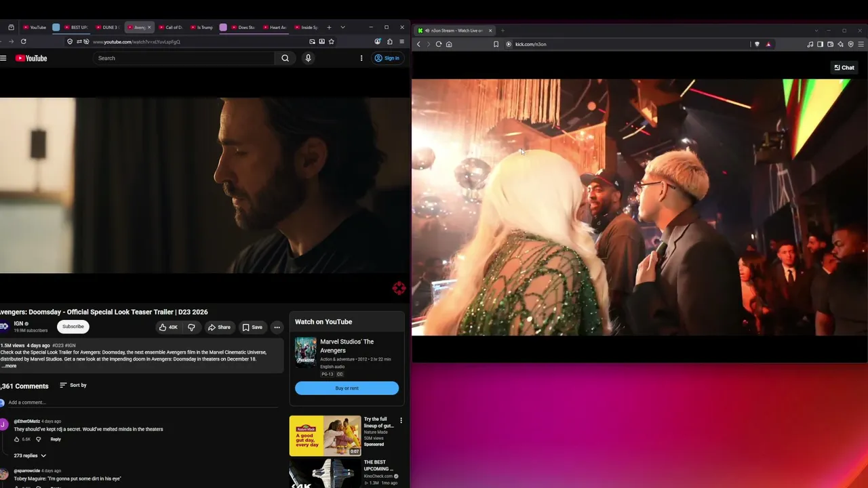The image size is (868, 488).
Task: Switch to the first YouTube tab
Action: 35,27
